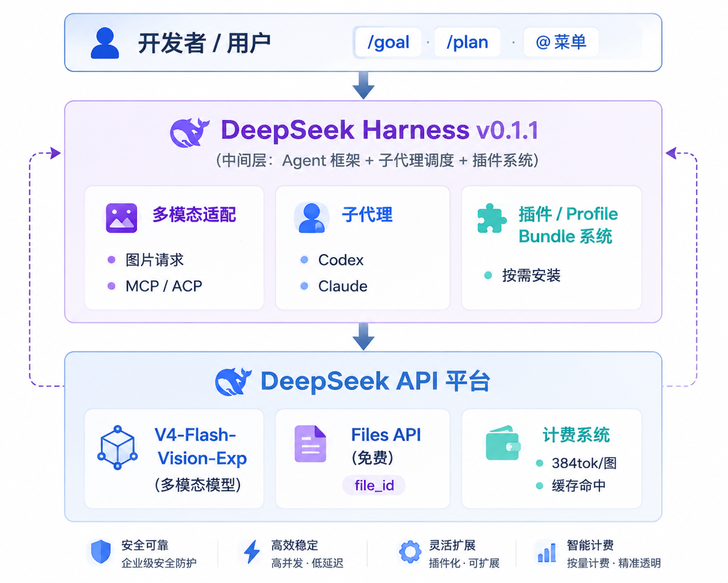Click the gear icon beside 灵活扩展
728x583 pixels.
point(410,552)
